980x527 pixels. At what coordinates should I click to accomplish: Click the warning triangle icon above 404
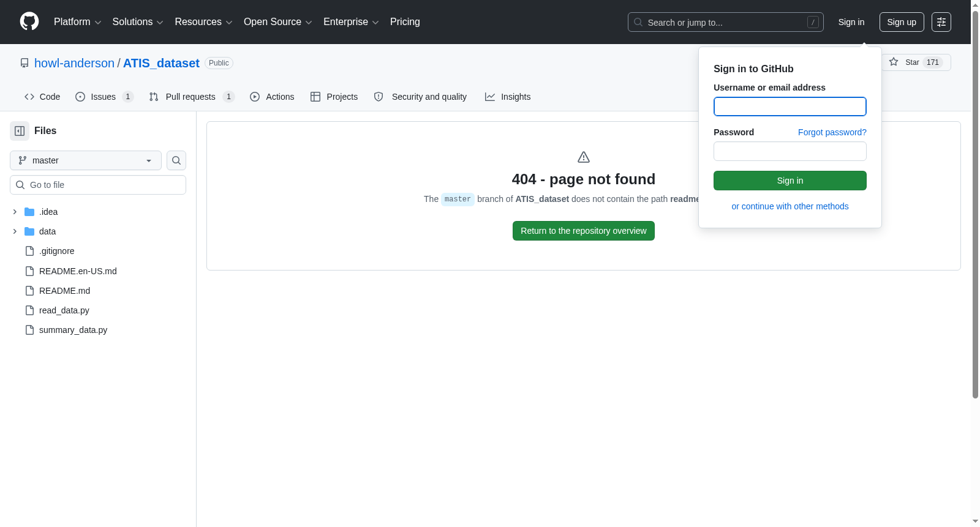pyautogui.click(x=584, y=157)
